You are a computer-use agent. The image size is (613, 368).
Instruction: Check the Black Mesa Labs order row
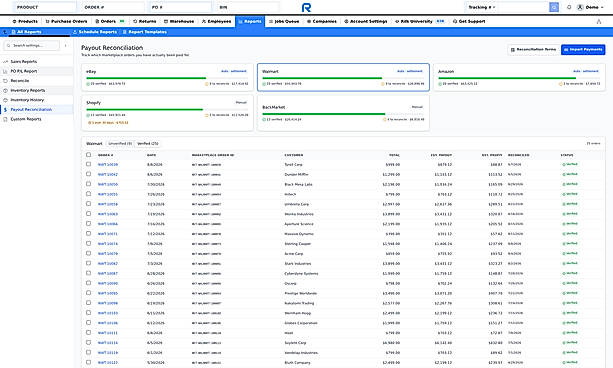88,184
